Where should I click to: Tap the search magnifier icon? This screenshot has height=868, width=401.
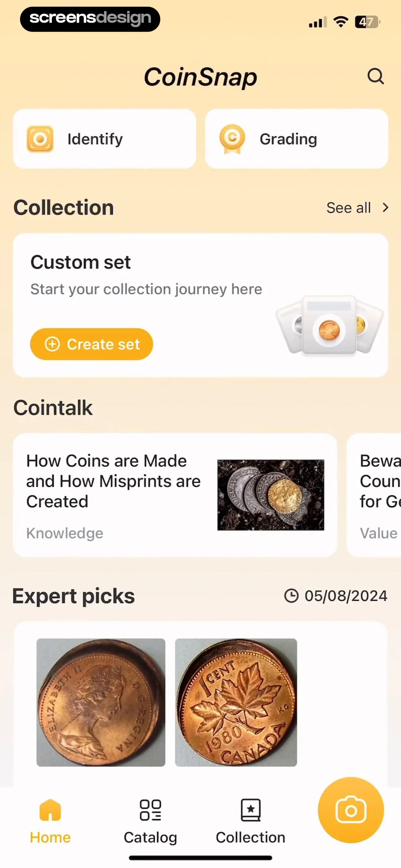[375, 76]
